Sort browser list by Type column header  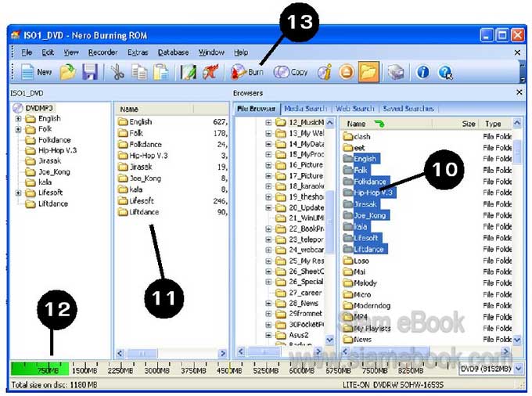(x=494, y=124)
